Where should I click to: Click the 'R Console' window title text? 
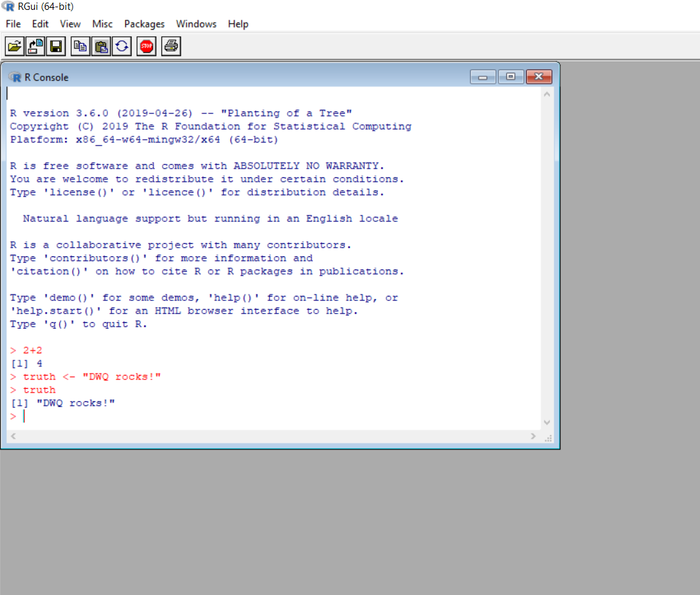coord(47,77)
